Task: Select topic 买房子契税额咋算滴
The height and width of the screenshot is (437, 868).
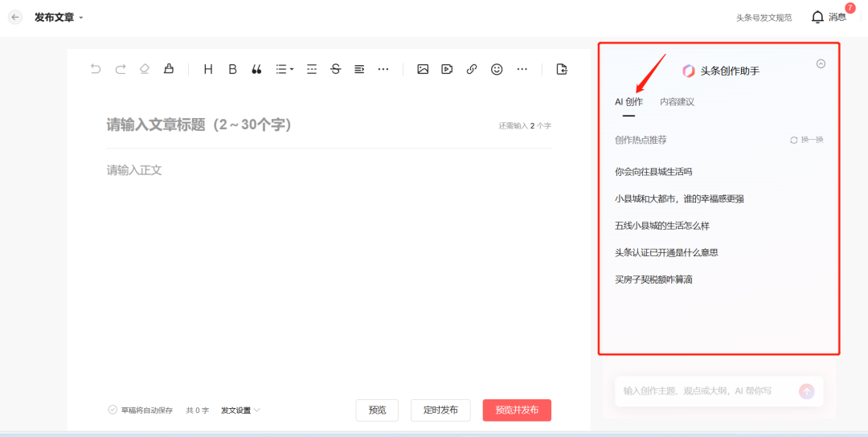Action: pyautogui.click(x=653, y=280)
